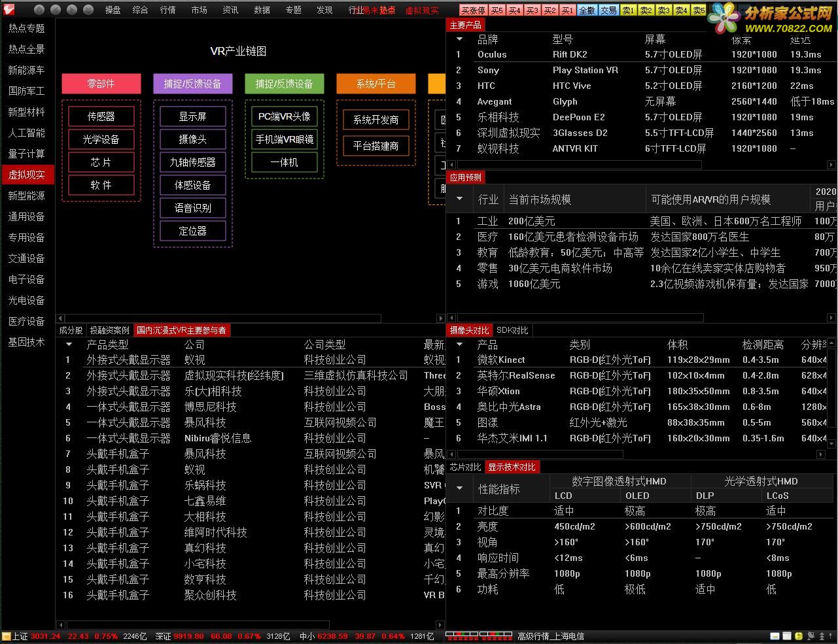
Task: Click the Oculus row in 主要产品
Action: [641, 55]
